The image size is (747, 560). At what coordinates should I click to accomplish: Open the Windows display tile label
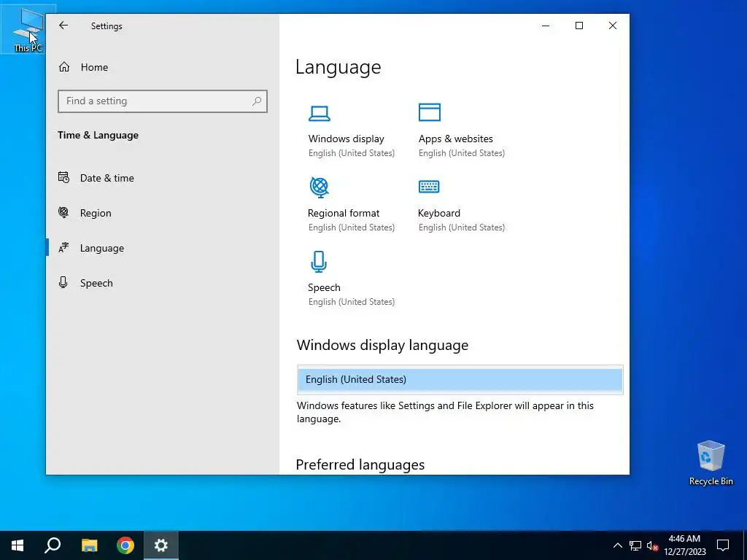346,139
